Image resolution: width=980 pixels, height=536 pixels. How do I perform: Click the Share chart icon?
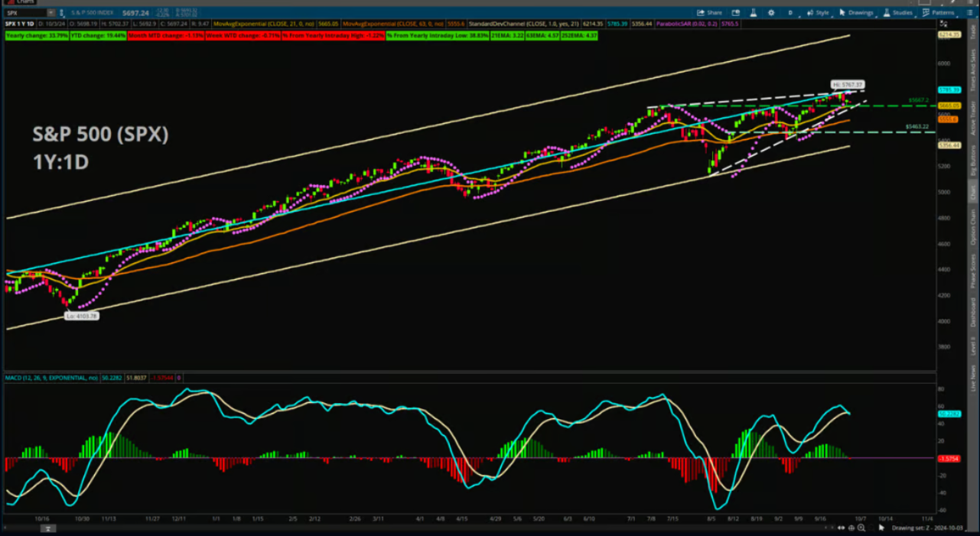coord(709,13)
